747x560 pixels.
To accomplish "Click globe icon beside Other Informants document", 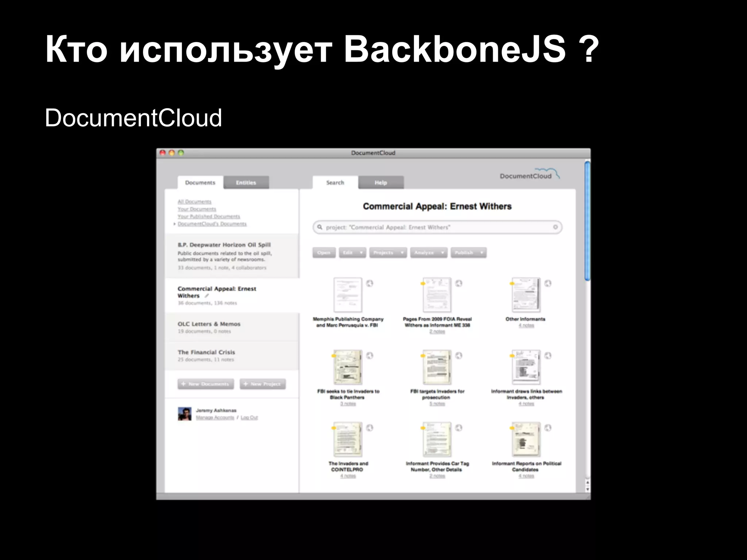I will [548, 283].
